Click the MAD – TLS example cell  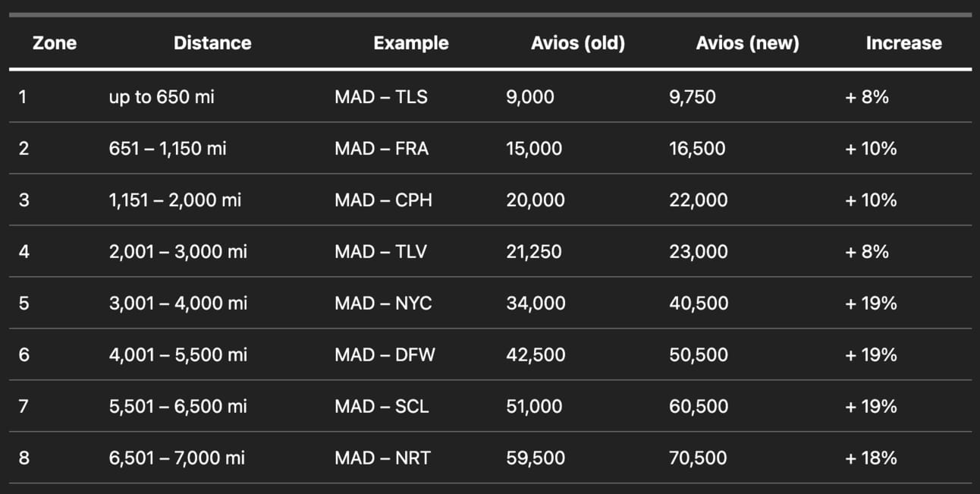pos(381,97)
